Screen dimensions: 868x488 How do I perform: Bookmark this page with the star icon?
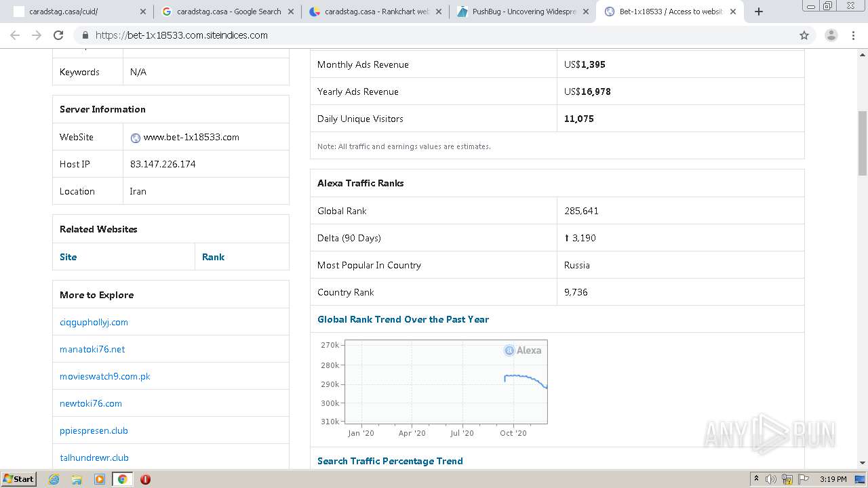[804, 35]
